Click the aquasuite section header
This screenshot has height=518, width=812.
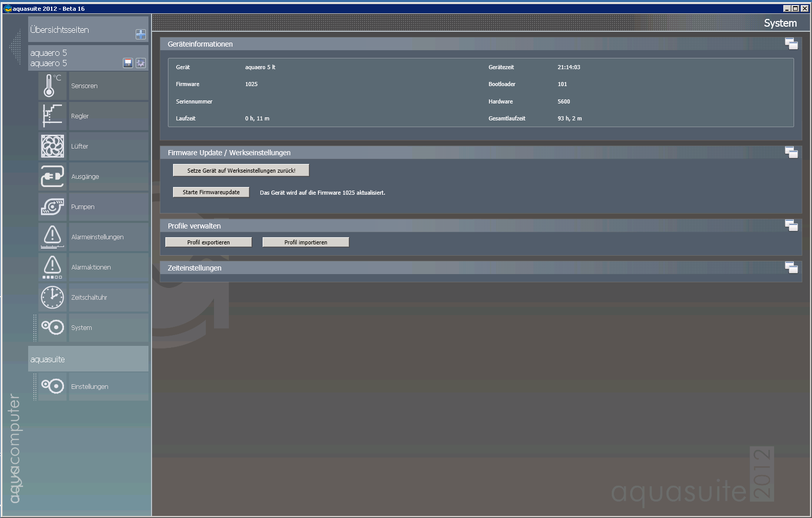click(x=88, y=359)
